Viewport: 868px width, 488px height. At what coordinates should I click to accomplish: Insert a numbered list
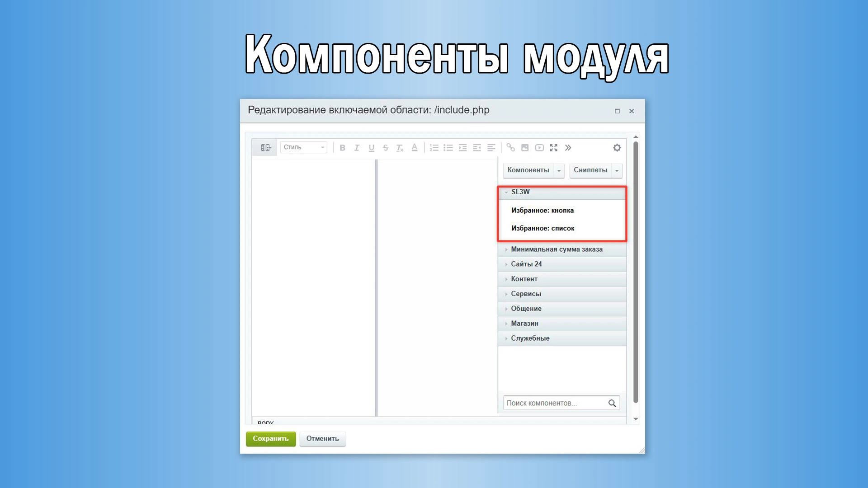[x=434, y=148]
